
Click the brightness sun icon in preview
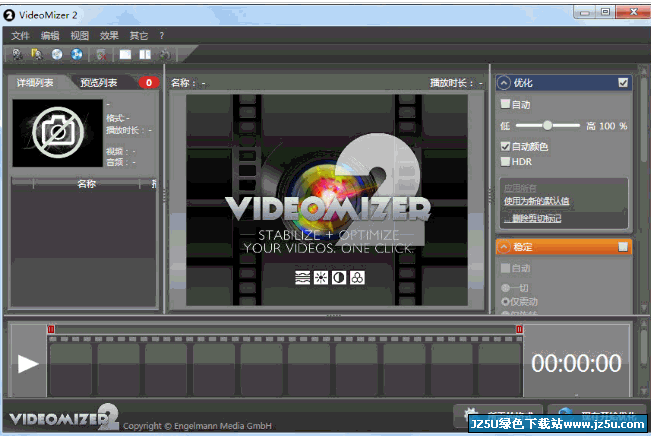click(321, 277)
